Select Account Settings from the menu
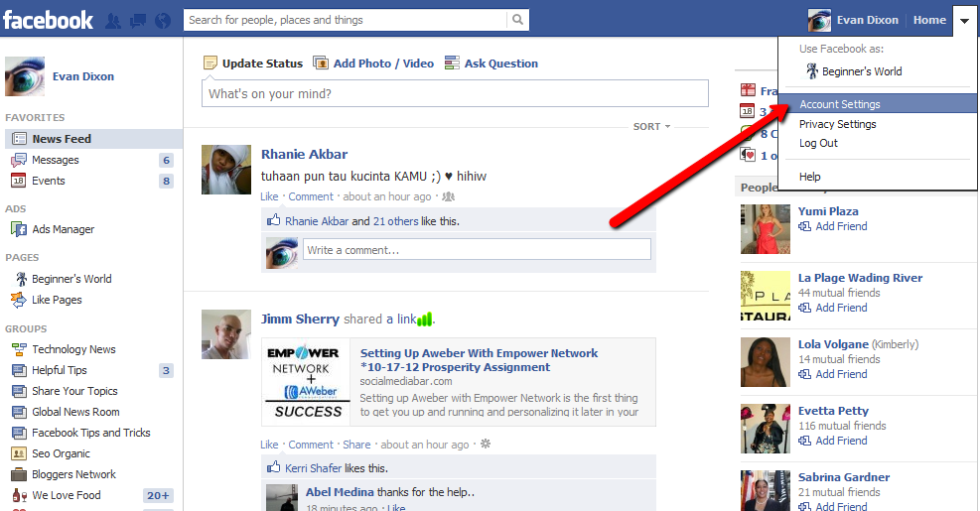 click(x=878, y=104)
